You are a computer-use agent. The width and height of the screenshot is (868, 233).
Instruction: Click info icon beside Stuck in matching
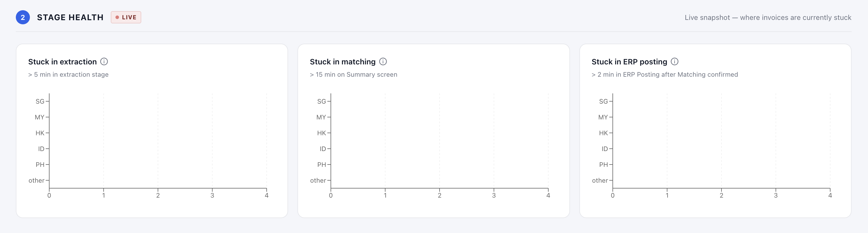[x=383, y=62]
